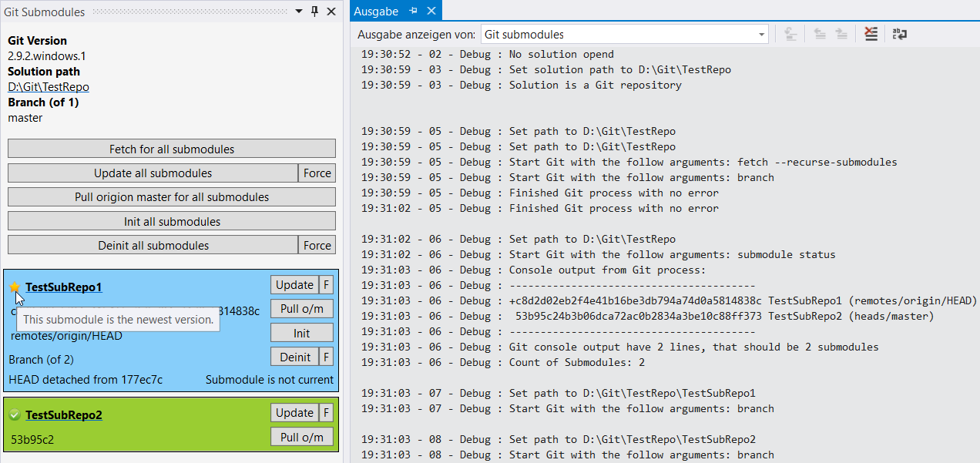Screen dimensions: 980x463
Task: Click the 'Submodule is not current' status text
Action: pyautogui.click(x=270, y=379)
